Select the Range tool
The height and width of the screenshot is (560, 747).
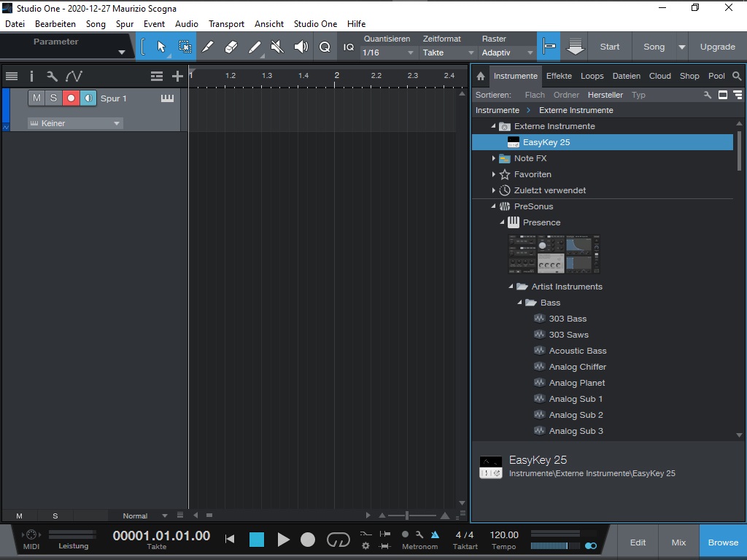185,47
